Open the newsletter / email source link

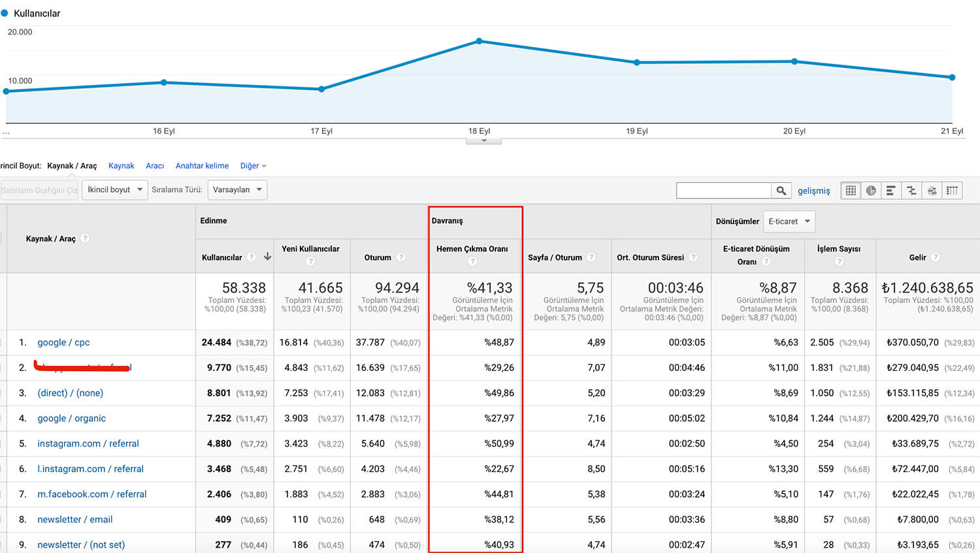(75, 520)
